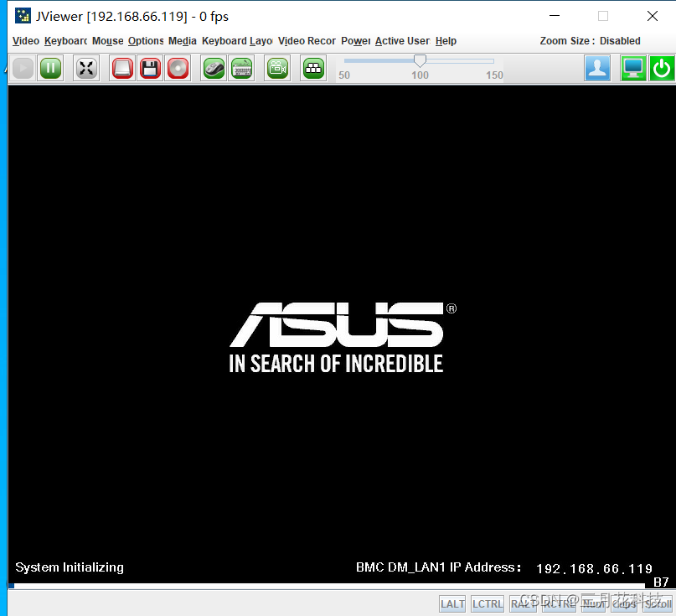Click the System Initializing text
Image resolution: width=676 pixels, height=616 pixels.
(x=70, y=567)
